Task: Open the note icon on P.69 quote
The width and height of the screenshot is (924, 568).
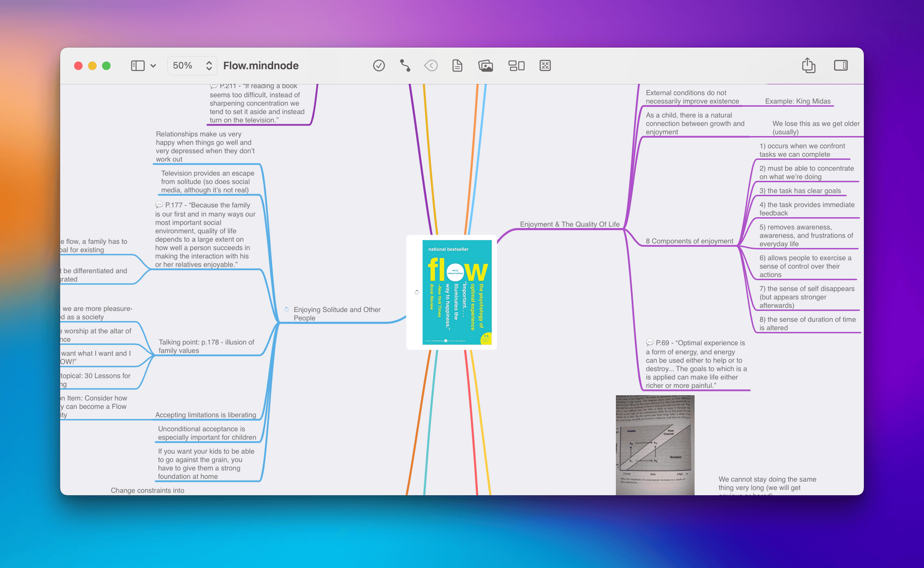Action: (x=649, y=342)
